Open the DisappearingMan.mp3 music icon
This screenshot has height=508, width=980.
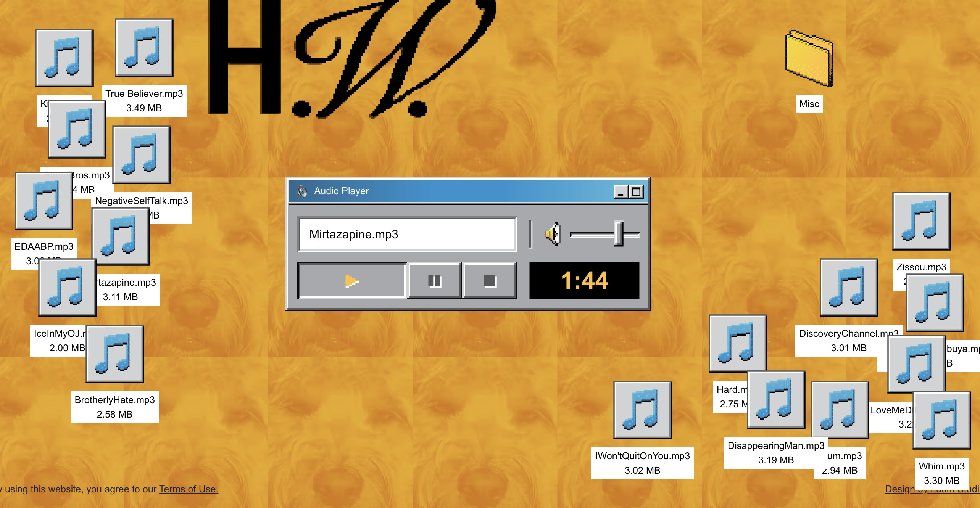point(776,400)
